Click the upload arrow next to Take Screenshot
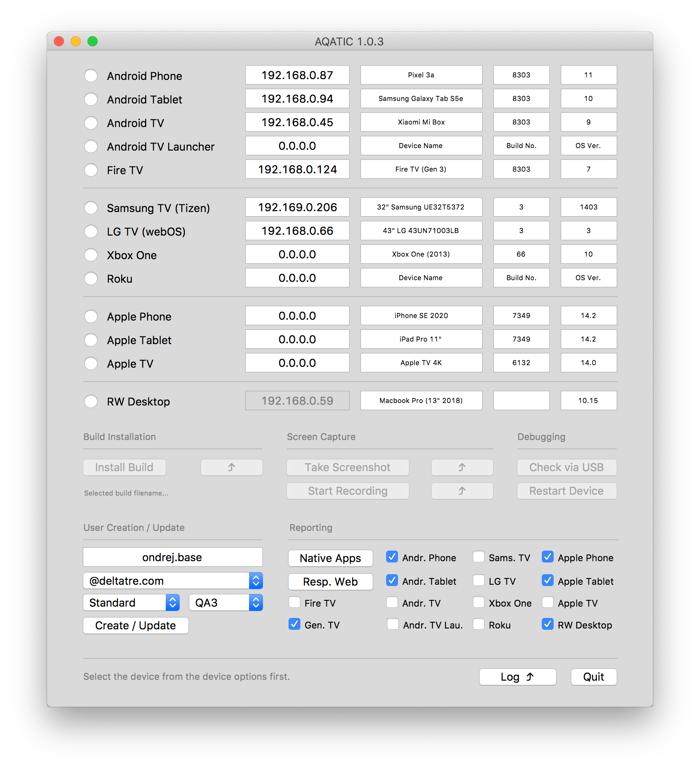700x769 pixels. click(462, 467)
